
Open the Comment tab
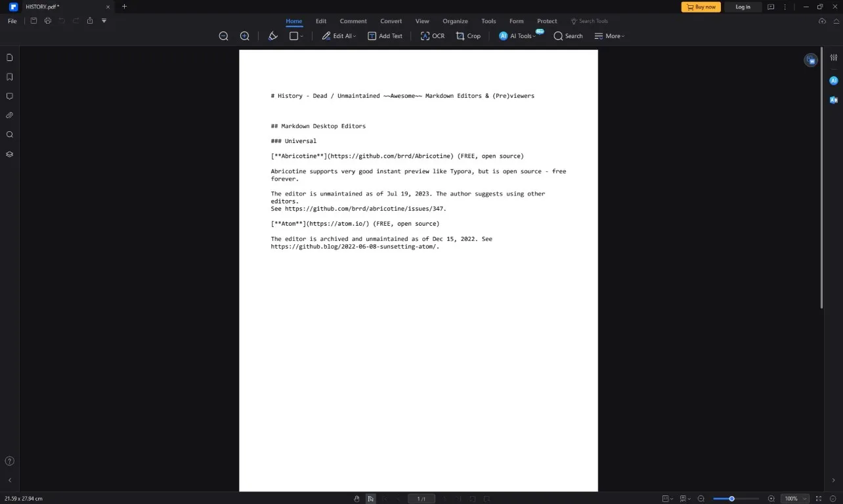353,21
